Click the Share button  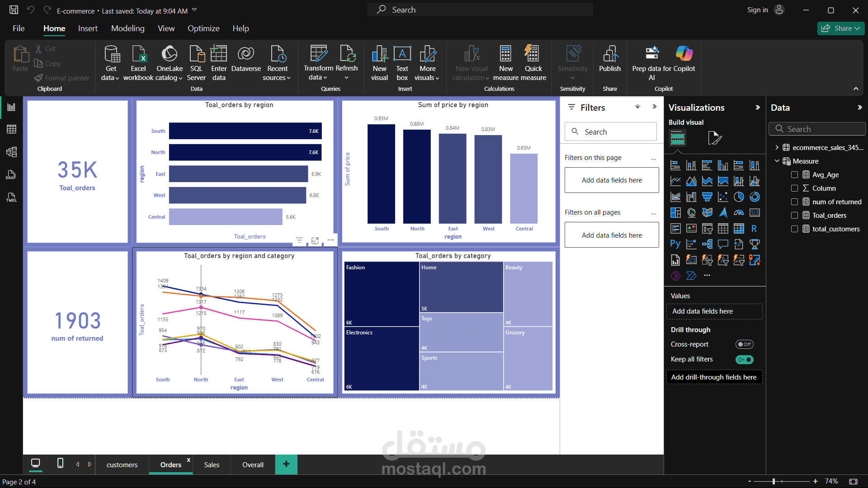point(840,28)
